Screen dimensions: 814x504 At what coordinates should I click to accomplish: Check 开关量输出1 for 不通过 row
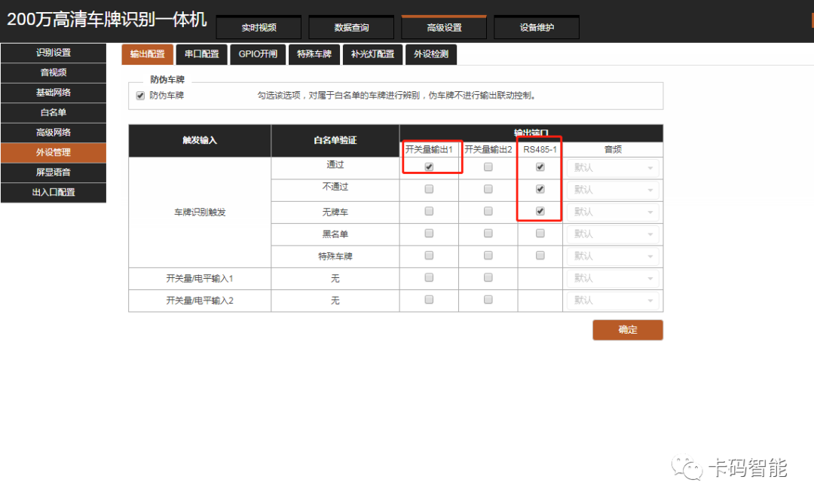[429, 189]
